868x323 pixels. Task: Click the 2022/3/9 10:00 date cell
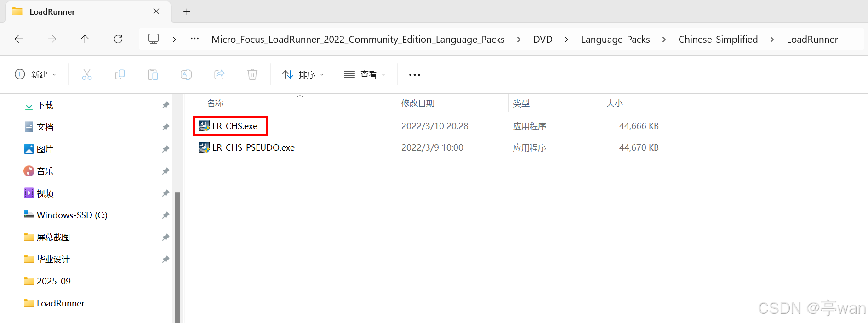tap(432, 147)
